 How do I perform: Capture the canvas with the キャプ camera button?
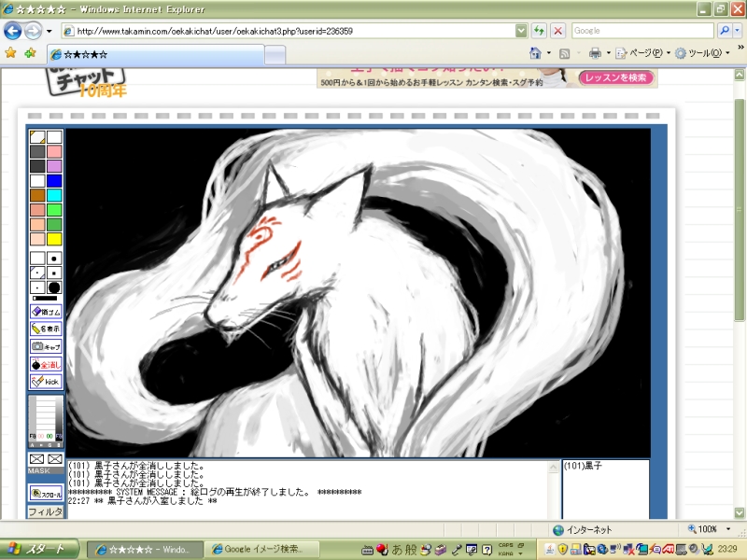point(46,346)
